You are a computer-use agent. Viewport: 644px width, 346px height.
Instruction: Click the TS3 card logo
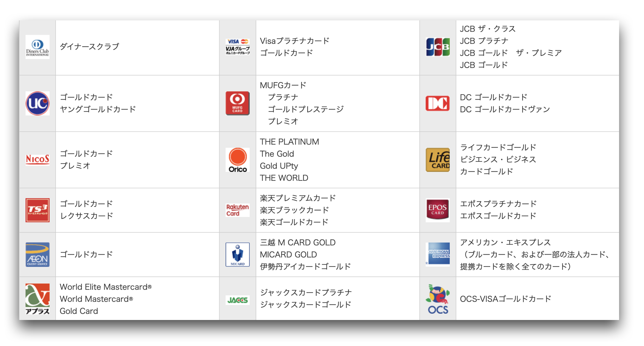pos(38,210)
